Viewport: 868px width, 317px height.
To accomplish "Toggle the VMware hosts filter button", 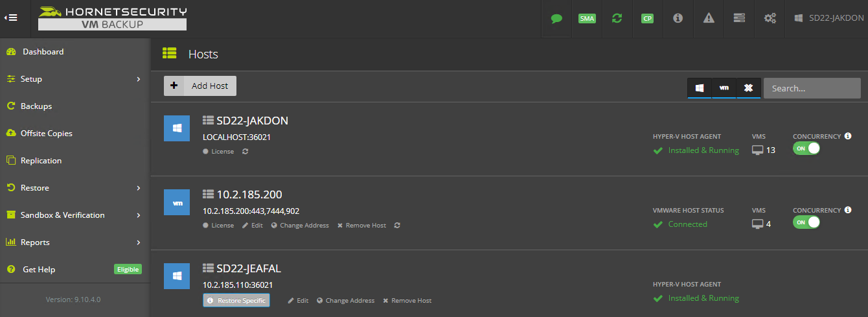I will click(724, 88).
